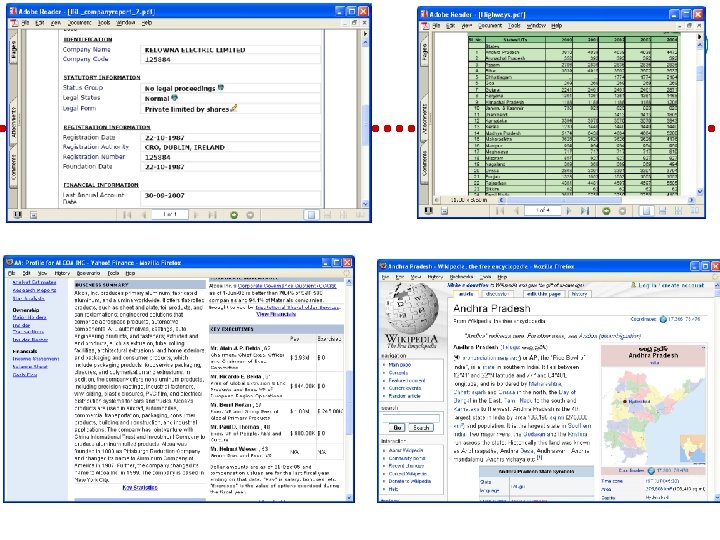720x540 pixels.
Task: Select single page layout in Highways.pdf window
Action: (647, 211)
